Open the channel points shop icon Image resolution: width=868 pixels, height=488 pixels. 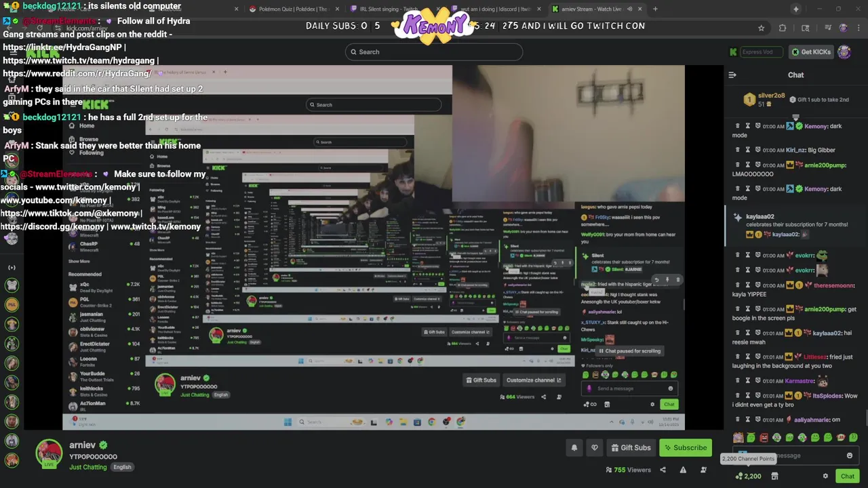coord(774,476)
